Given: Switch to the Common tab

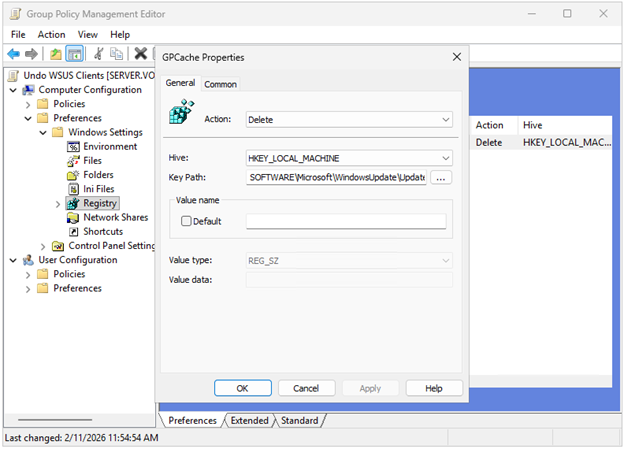Looking at the screenshot, I should (220, 84).
